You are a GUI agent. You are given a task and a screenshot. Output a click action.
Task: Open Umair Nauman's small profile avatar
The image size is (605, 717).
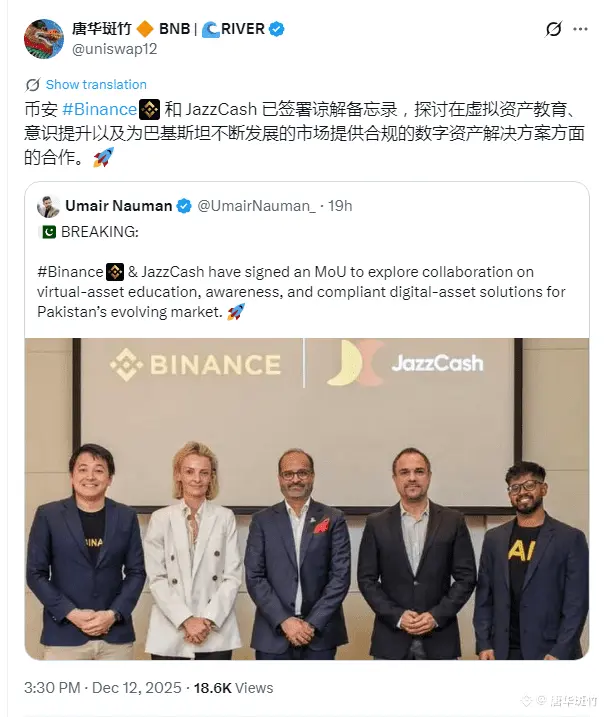pyautogui.click(x=48, y=207)
